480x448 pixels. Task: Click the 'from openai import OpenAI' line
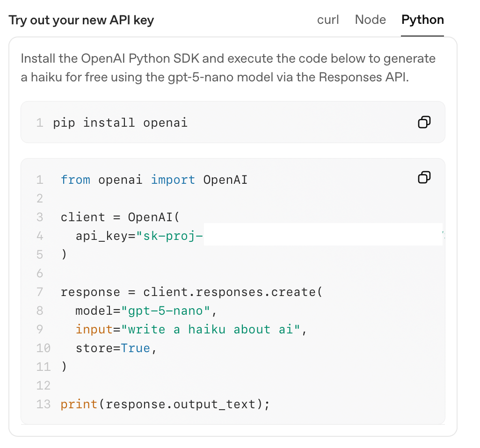point(154,180)
